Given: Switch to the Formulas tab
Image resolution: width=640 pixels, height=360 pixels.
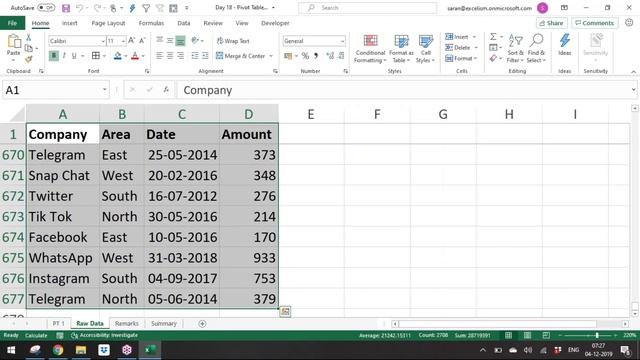Looking at the screenshot, I should tap(151, 23).
